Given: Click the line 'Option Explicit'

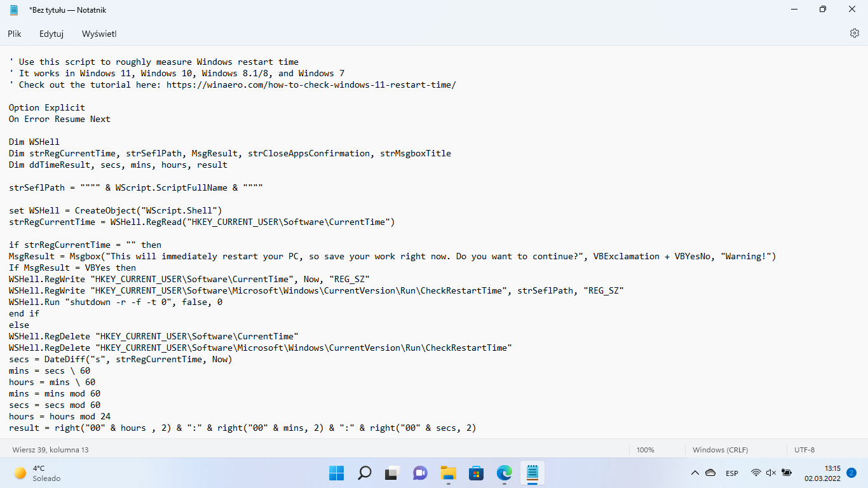Looking at the screenshot, I should coord(47,107).
